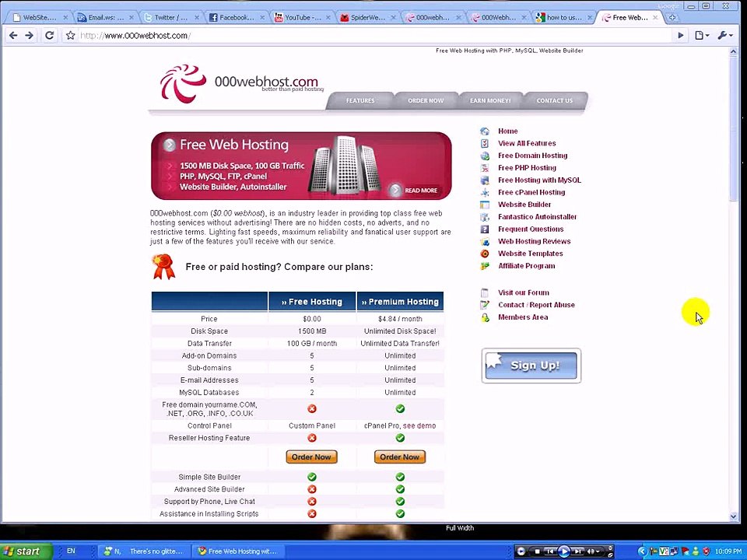Click the taskbar player volume dropdown
The width and height of the screenshot is (747, 560).
click(x=598, y=551)
